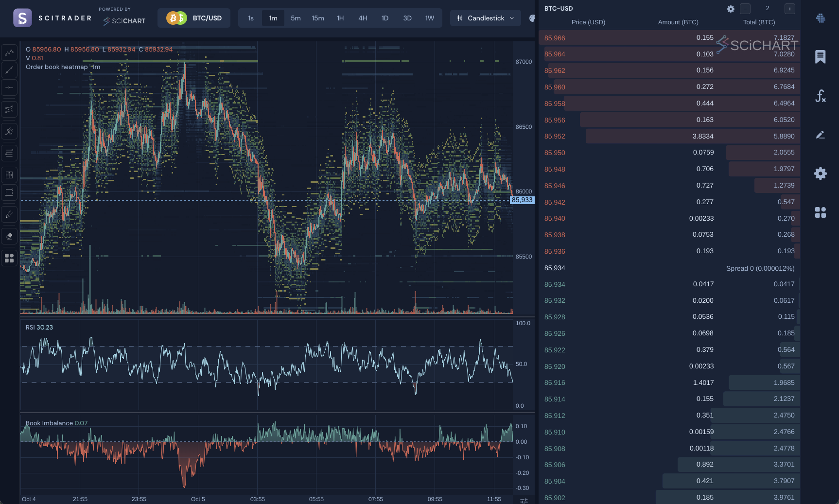
Task: Open the Candlestick chart type dropdown
Action: pyautogui.click(x=486, y=18)
